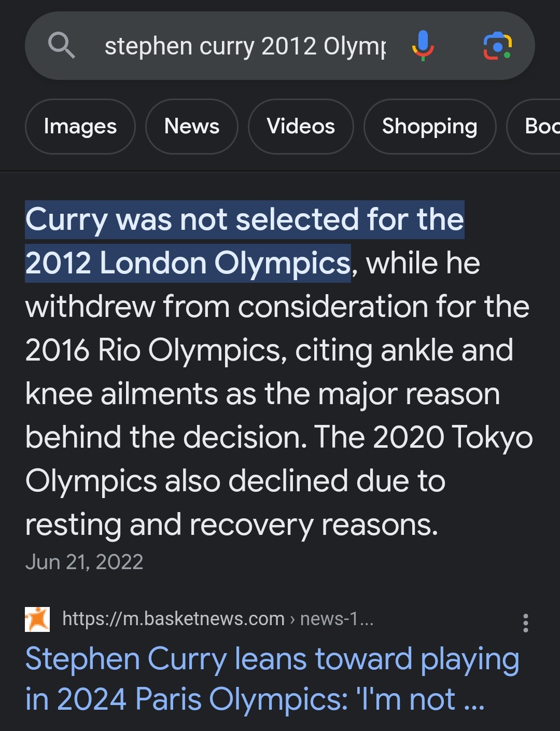Tap the '2016 Rio Olympics' snippet text
This screenshot has height=731, width=560.
154,350
